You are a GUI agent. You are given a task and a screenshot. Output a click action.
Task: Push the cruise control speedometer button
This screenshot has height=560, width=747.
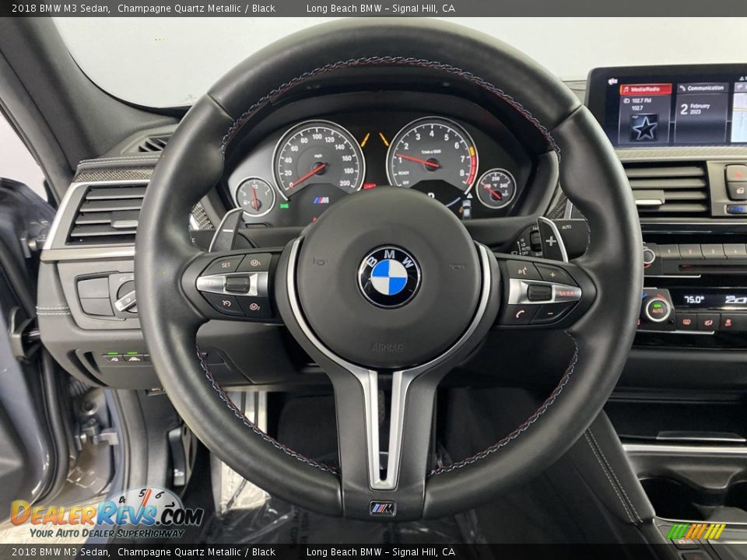(x=226, y=303)
